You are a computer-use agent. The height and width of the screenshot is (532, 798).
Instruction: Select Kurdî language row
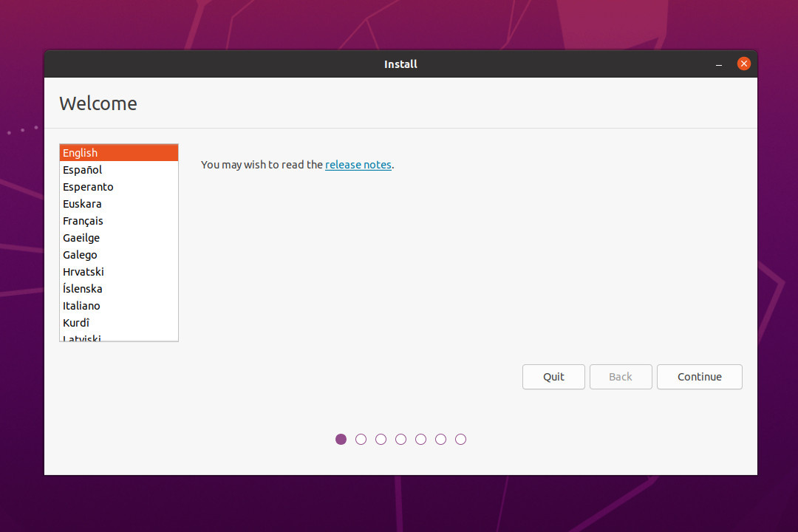coord(118,323)
